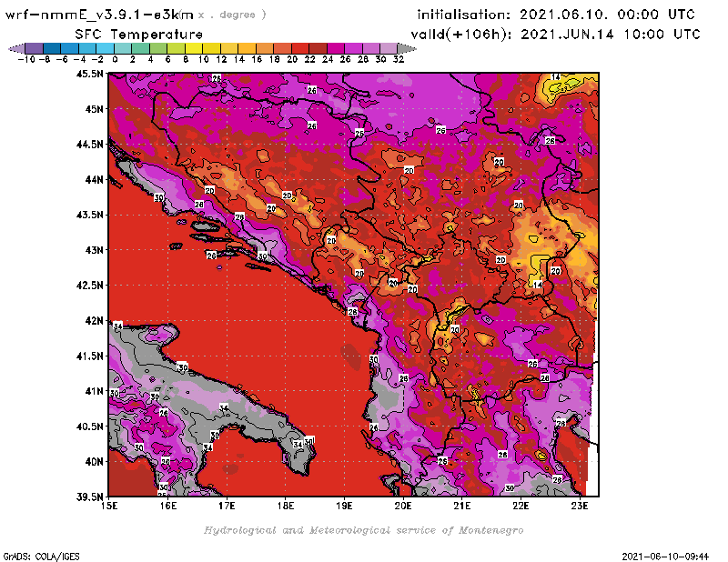The image size is (728, 562).
Task: Select the golden yellow swatch between 10 and 12
Action: click(211, 48)
